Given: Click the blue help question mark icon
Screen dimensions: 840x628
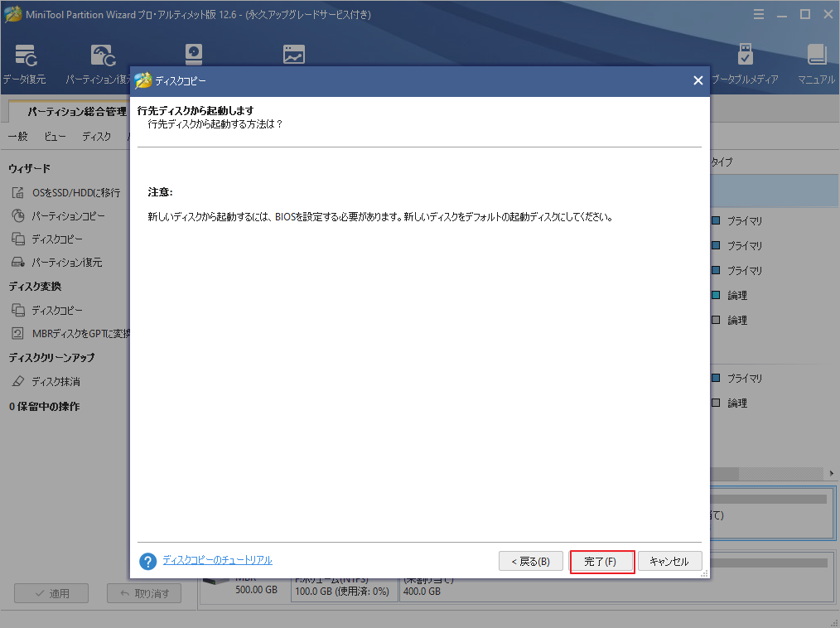Looking at the screenshot, I should (148, 562).
